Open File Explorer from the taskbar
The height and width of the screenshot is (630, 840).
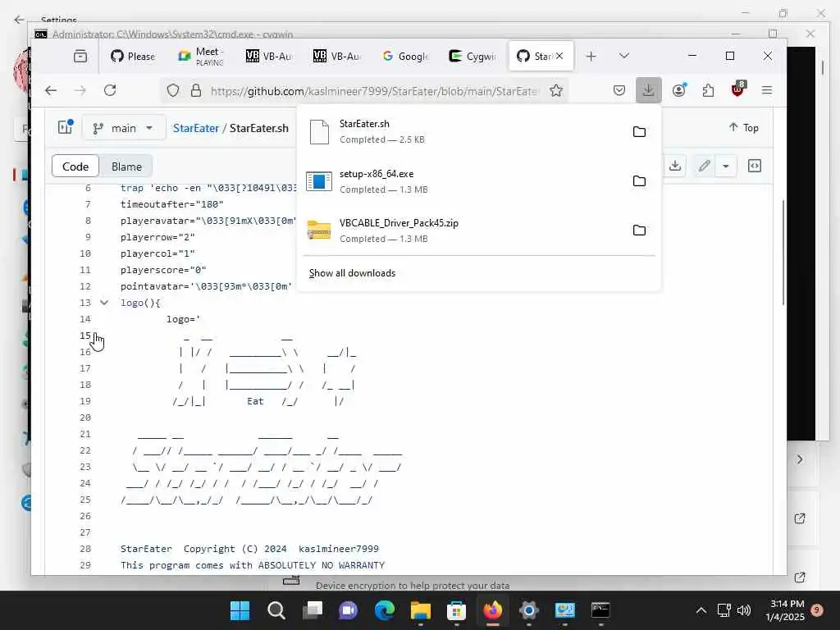(x=420, y=610)
